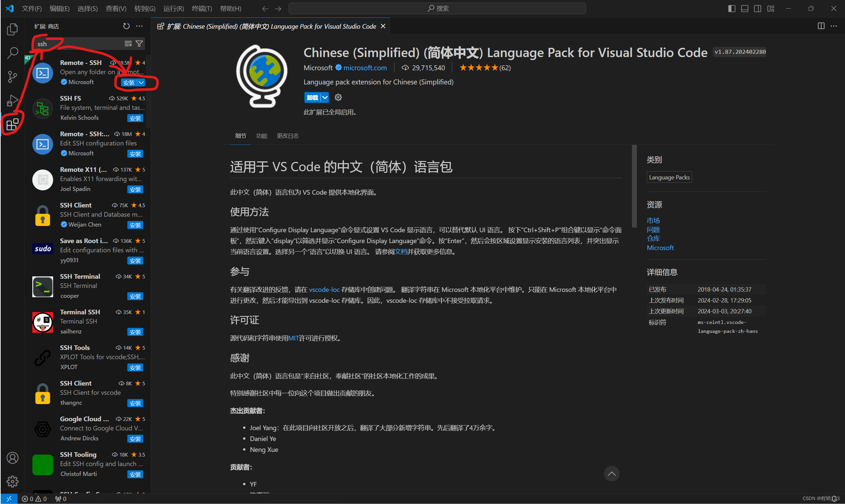Click the title bar command search box
The width and height of the screenshot is (845, 504).
click(437, 9)
